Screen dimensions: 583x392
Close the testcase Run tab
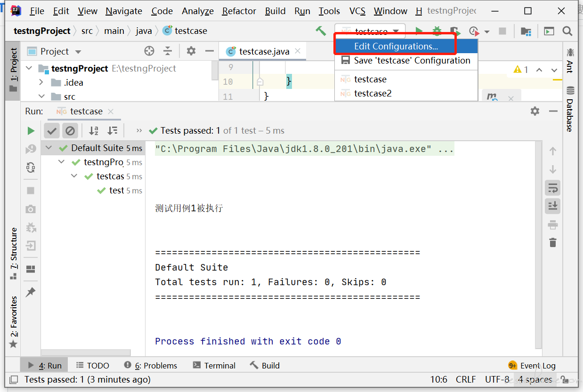click(111, 112)
